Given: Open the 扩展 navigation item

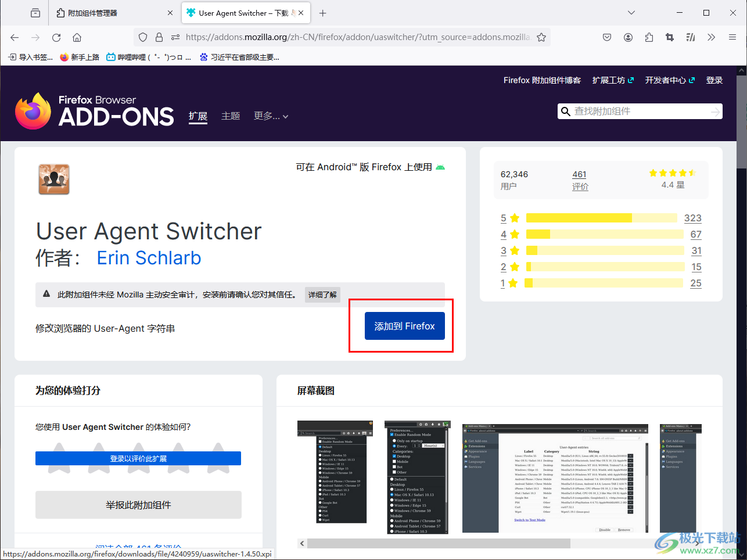Looking at the screenshot, I should tap(198, 116).
